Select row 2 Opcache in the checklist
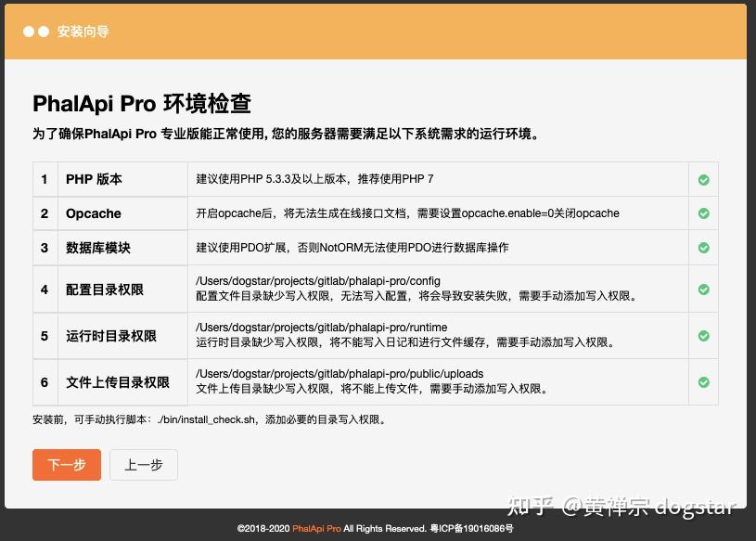Screen dimensions: 756x541 click(x=94, y=213)
